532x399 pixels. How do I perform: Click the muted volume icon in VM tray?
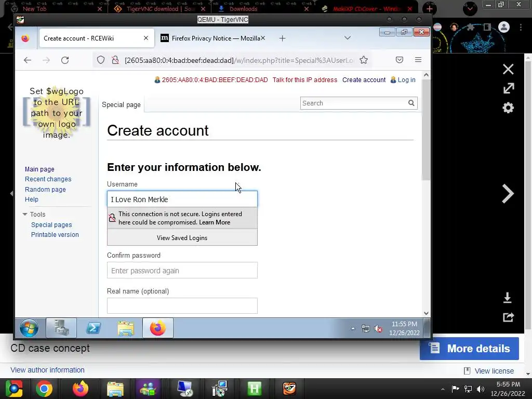coord(378,328)
